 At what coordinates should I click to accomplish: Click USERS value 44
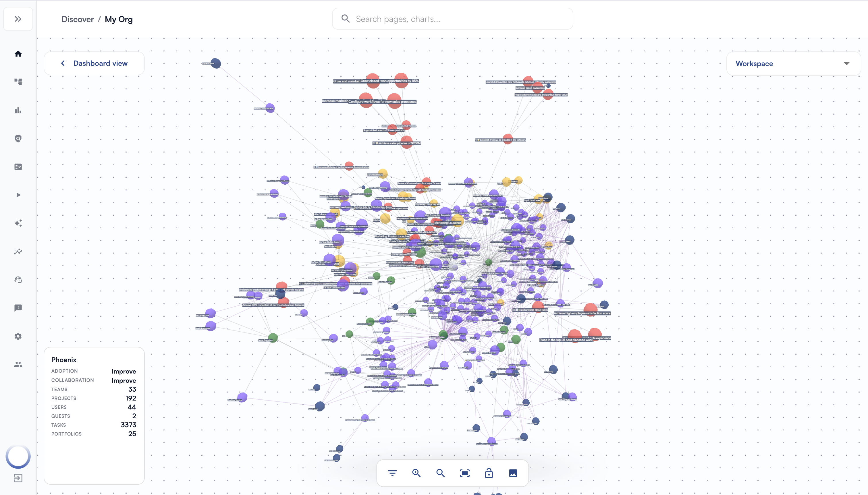(x=132, y=407)
